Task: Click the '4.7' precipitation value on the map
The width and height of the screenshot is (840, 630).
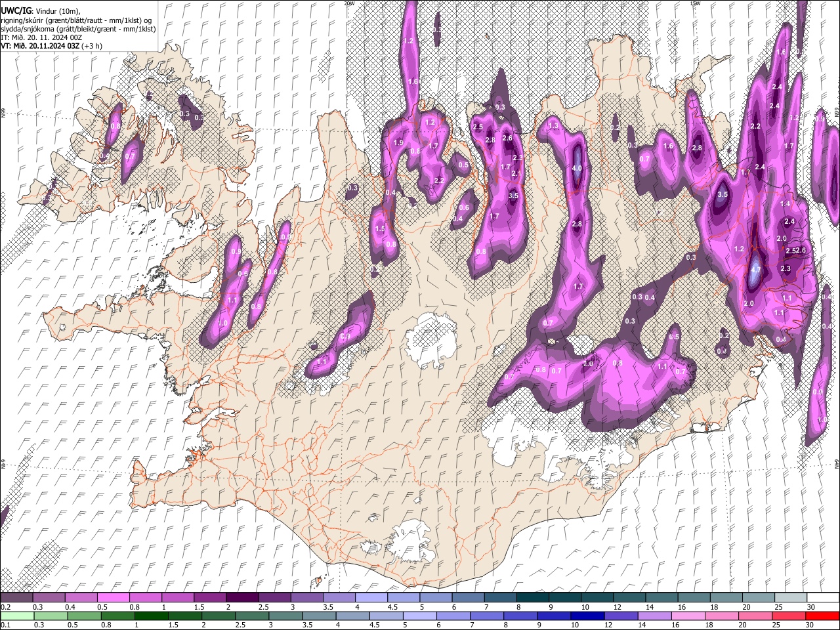Action: click(x=755, y=270)
